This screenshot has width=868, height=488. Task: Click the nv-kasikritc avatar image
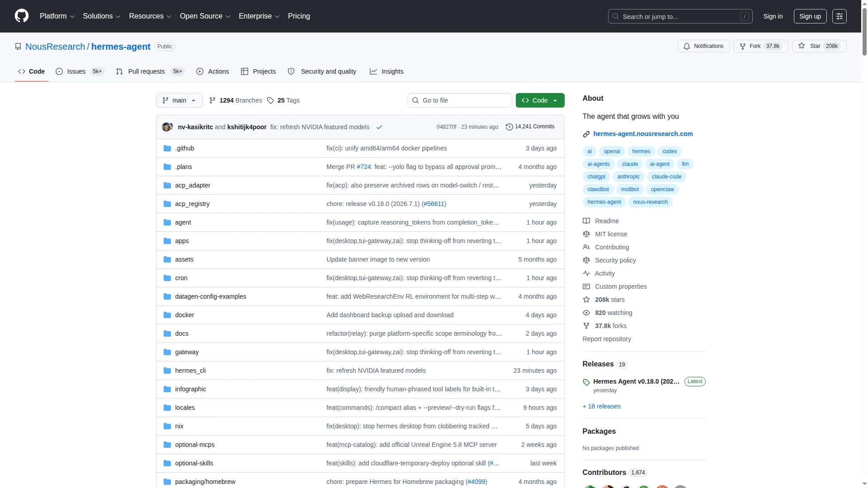tap(167, 127)
